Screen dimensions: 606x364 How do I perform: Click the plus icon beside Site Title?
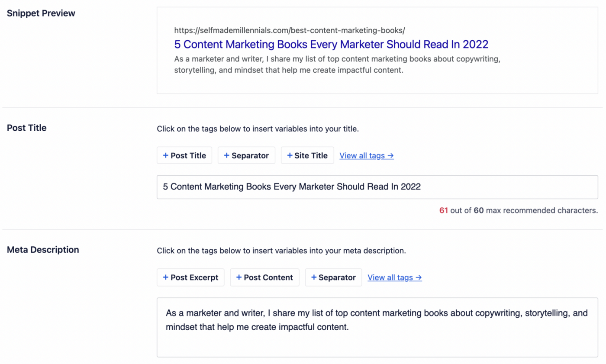[x=289, y=155]
